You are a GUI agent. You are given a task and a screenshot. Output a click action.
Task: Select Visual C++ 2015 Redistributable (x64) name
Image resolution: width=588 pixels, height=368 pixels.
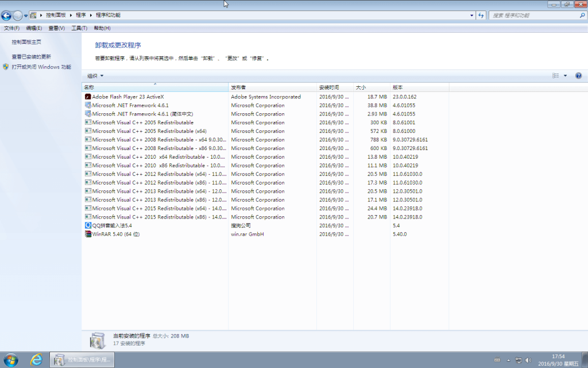160,208
